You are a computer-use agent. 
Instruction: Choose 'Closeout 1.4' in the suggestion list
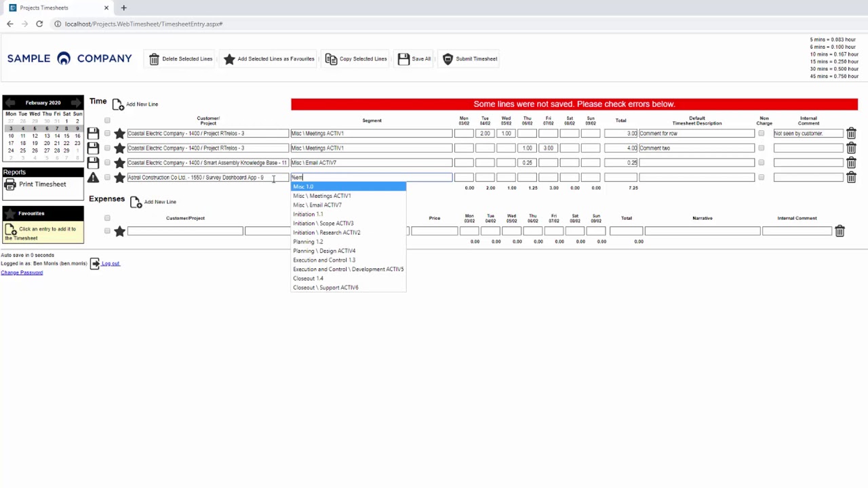[349, 278]
